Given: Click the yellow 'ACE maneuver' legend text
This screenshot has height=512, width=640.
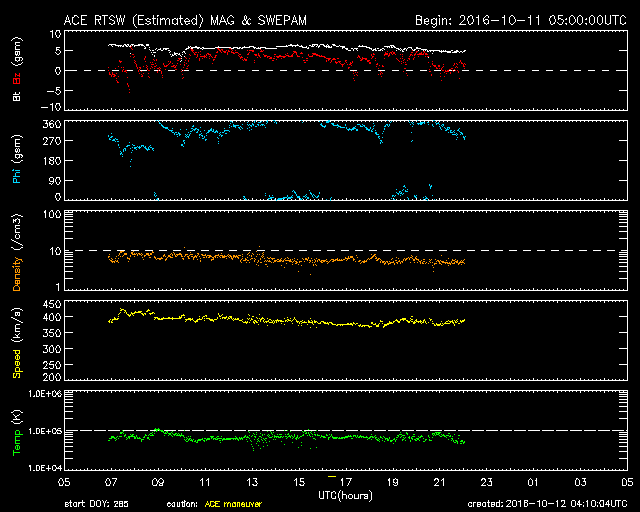Looking at the screenshot, I should click(x=233, y=504).
